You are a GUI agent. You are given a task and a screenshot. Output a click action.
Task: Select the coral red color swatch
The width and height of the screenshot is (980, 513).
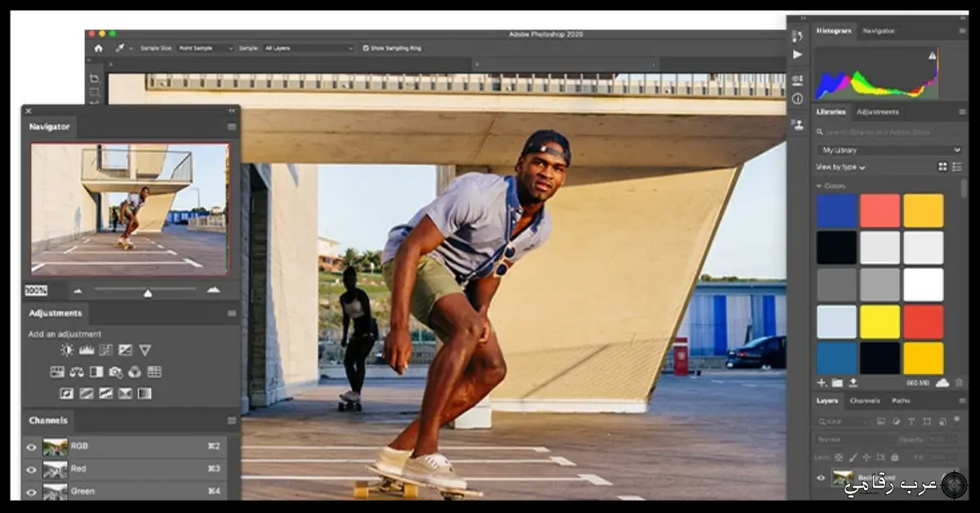[x=880, y=211]
